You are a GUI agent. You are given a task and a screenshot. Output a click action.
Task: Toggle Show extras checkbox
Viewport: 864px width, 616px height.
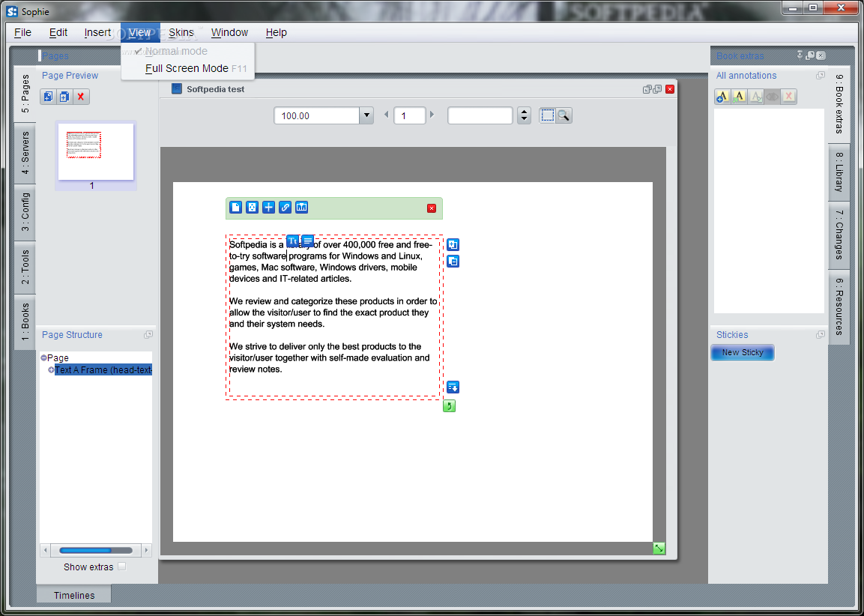(122, 567)
